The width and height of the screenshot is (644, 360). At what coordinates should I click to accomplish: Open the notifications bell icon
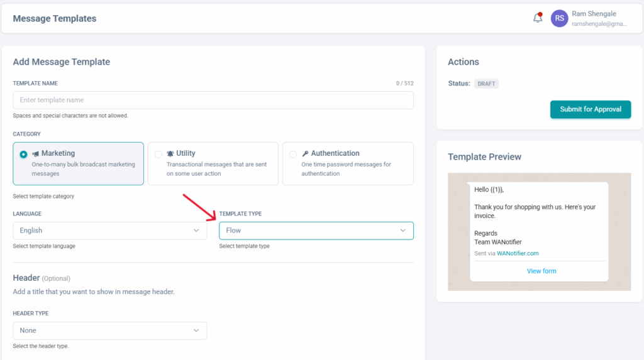538,18
